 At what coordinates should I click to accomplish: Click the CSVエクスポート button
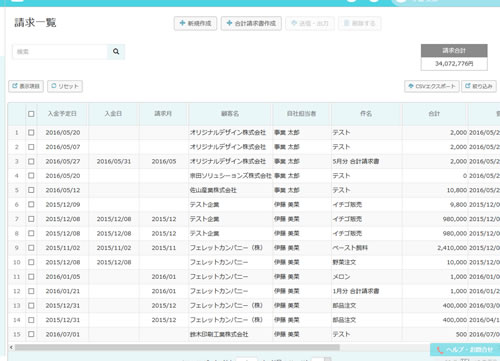[x=432, y=86]
